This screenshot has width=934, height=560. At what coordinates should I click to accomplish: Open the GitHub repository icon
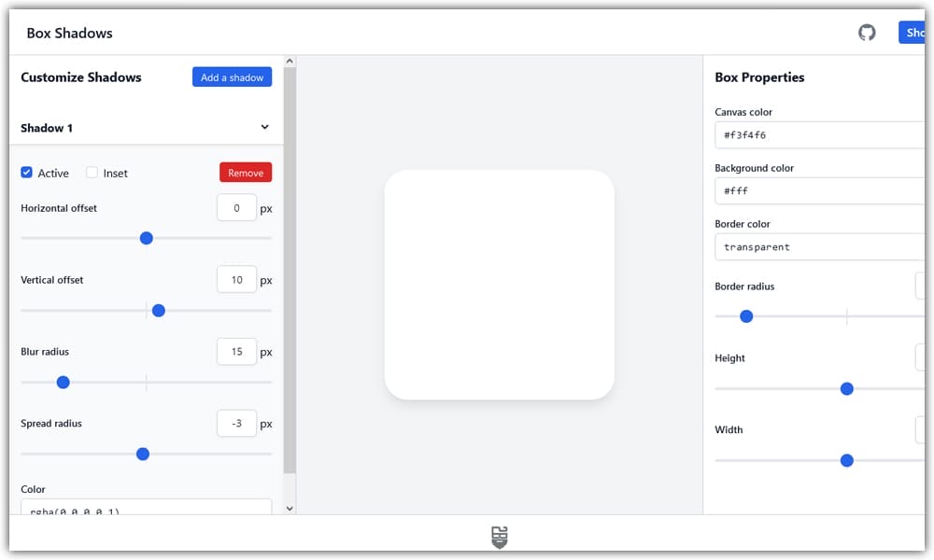(x=867, y=33)
